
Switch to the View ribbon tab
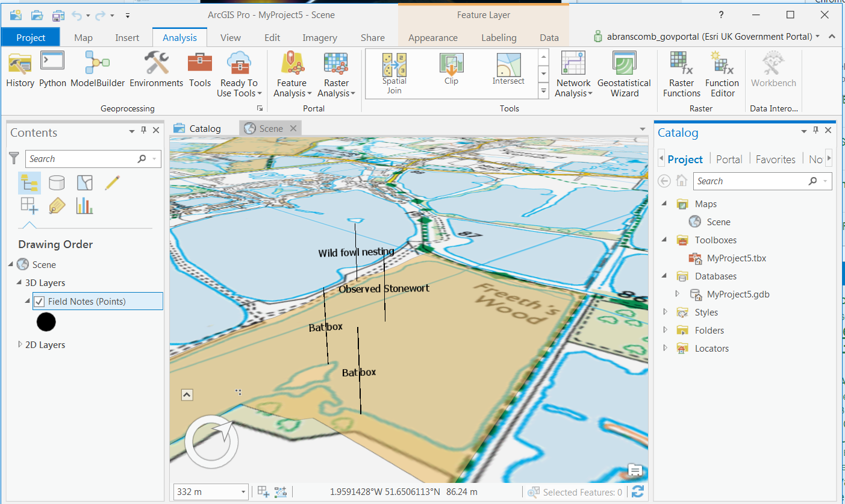pos(231,37)
